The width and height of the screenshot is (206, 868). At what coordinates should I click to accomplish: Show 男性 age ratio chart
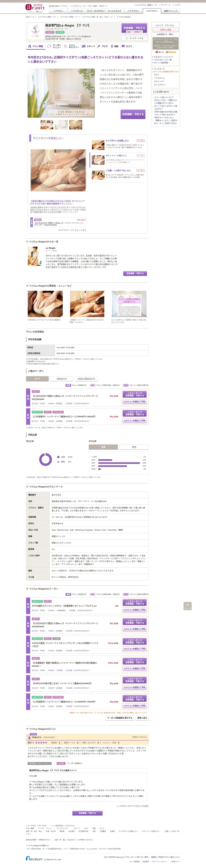[134, 447]
